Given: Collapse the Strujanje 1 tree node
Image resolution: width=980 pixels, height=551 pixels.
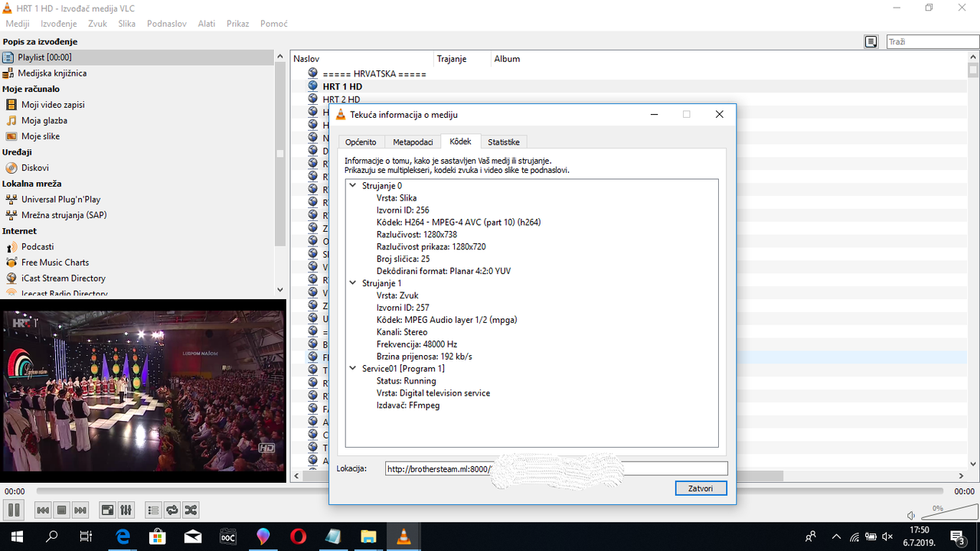Looking at the screenshot, I should (x=353, y=283).
